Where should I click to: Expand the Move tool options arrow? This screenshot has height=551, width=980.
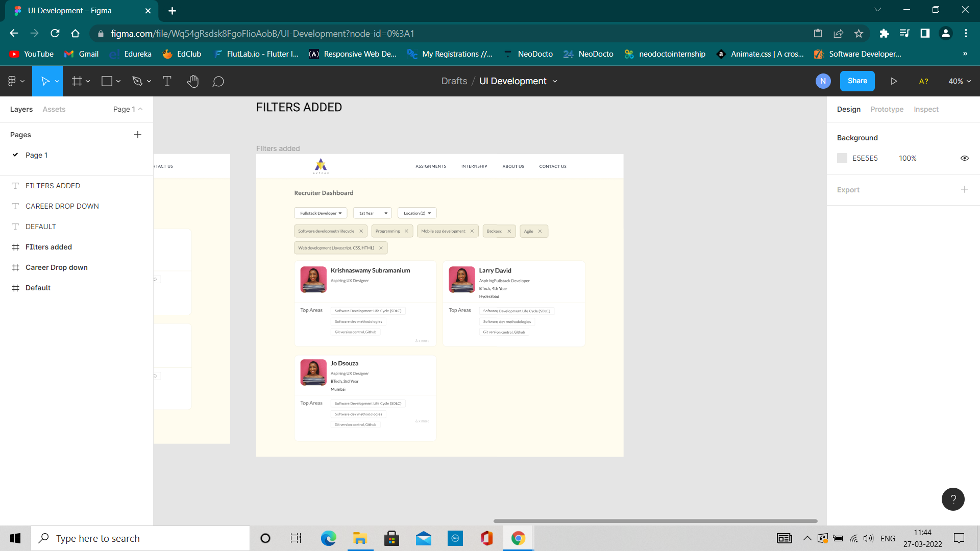(x=57, y=81)
